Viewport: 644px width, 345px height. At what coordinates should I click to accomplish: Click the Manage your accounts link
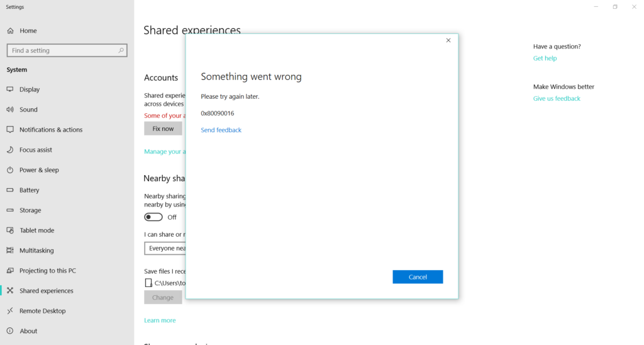point(165,152)
